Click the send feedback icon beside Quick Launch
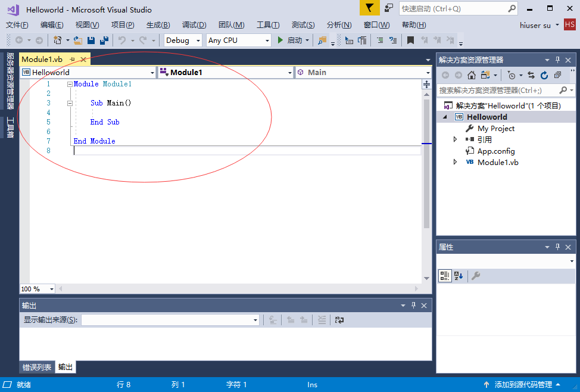This screenshot has height=392, width=580. pos(389,8)
